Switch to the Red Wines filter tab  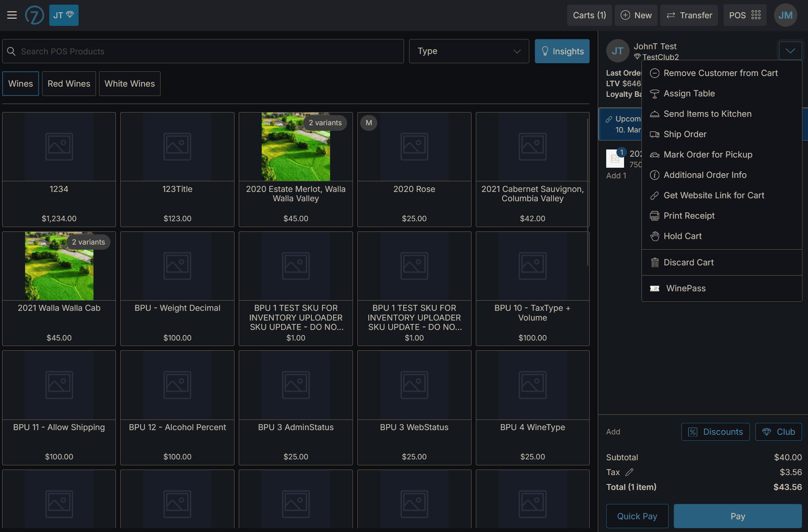(68, 83)
